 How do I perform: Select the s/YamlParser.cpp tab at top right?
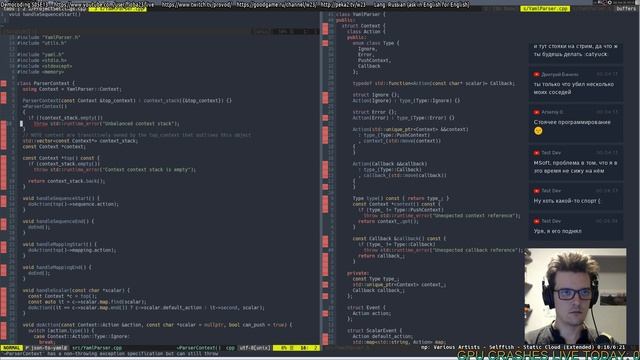coord(544,9)
